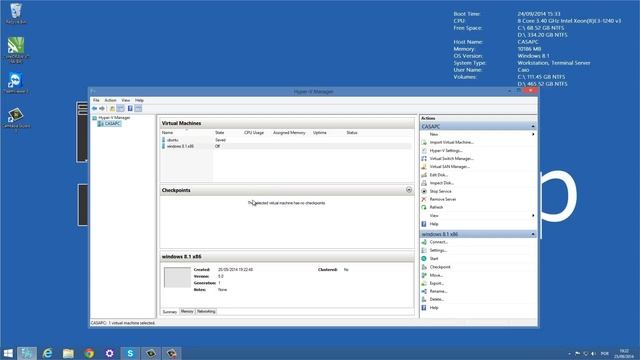Open the Action menu
The height and width of the screenshot is (360, 640).
[110, 100]
